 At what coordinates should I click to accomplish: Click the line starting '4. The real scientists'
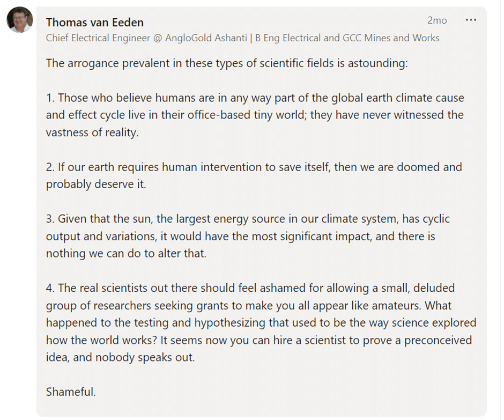(x=250, y=288)
